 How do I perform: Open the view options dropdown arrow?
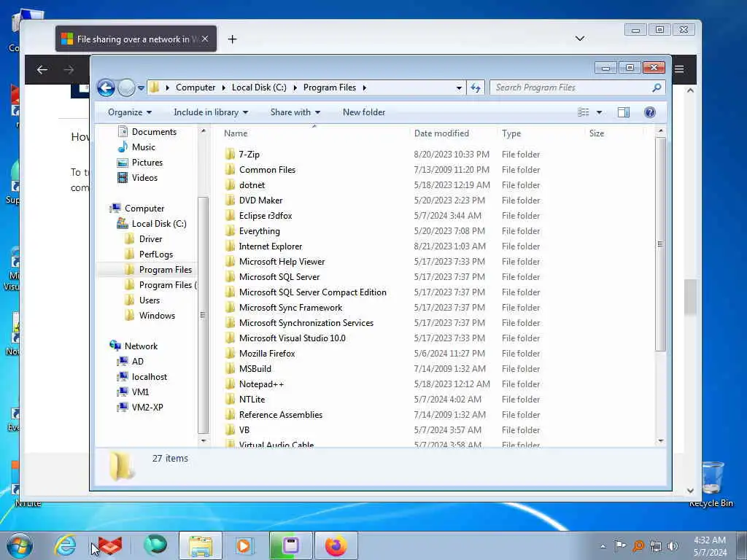[x=600, y=112]
